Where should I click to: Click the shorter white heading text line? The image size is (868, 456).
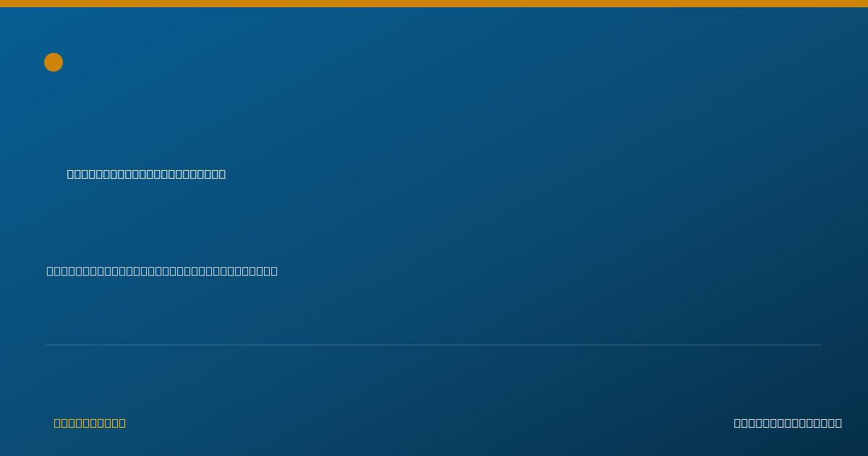(146, 174)
